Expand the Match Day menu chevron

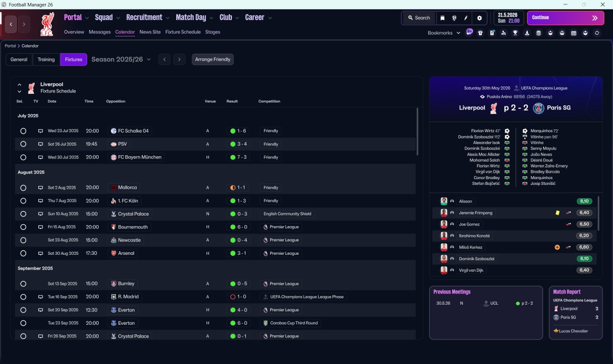[x=211, y=18]
